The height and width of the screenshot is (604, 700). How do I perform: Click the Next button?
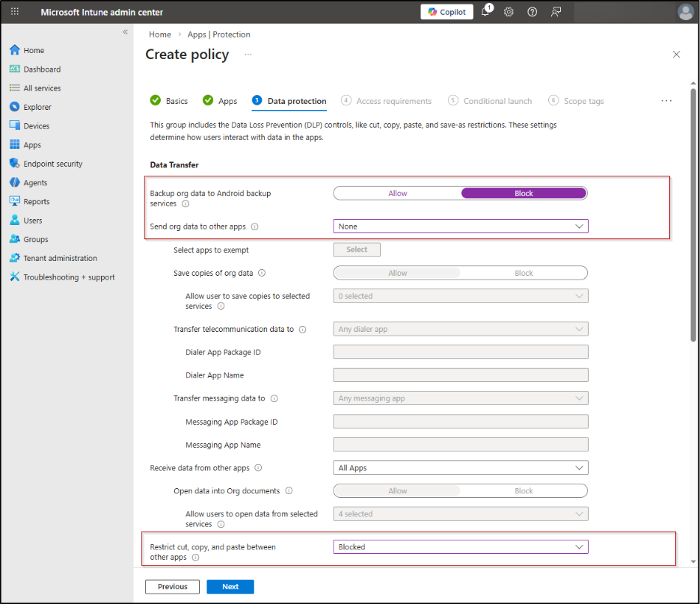[x=230, y=587]
